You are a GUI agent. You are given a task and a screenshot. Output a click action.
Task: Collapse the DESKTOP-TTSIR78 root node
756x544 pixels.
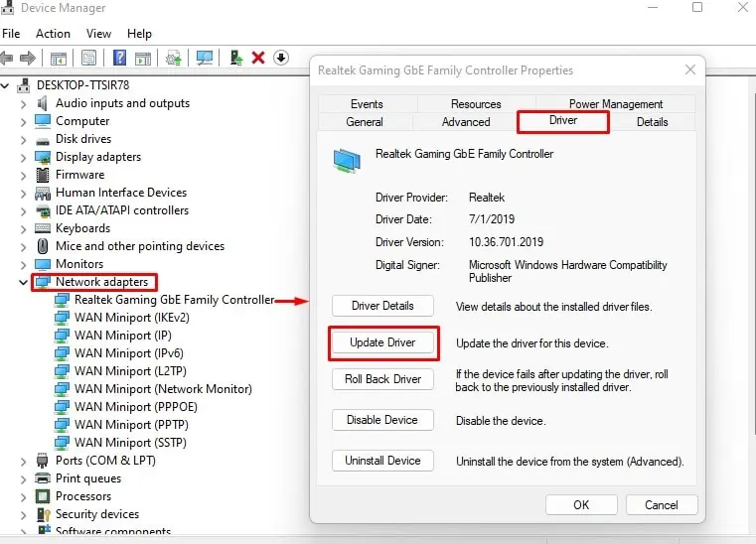click(5, 85)
